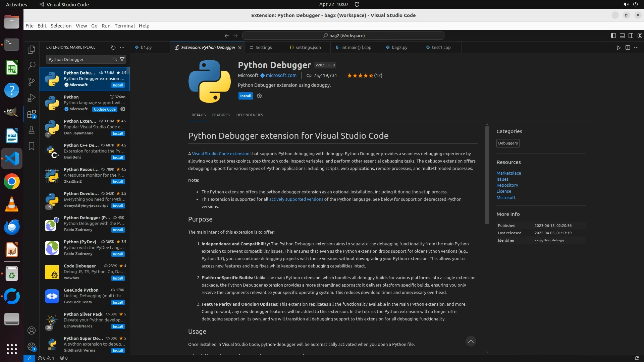Screen dimensions: 644x362
Task: Open the Terminal menu
Action: (124, 26)
